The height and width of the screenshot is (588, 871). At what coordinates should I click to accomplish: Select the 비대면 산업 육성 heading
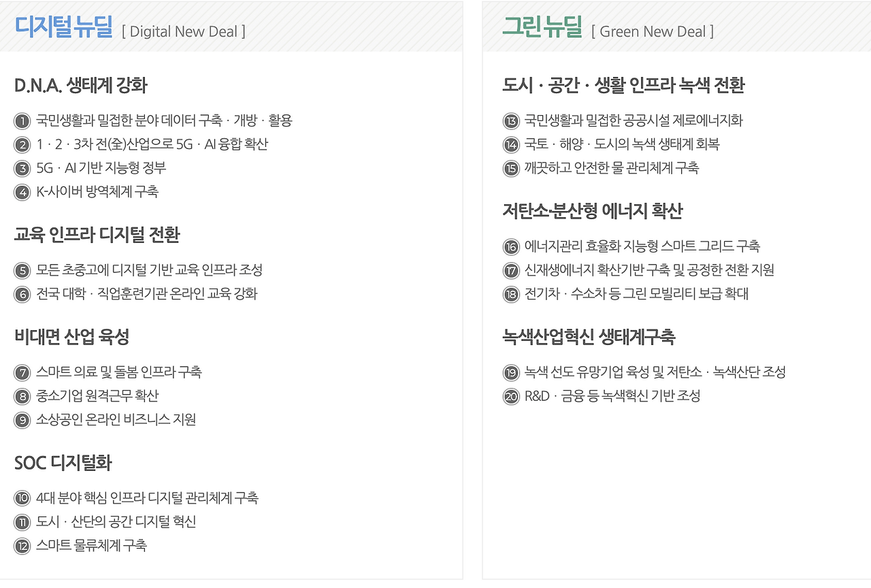pyautogui.click(x=71, y=337)
